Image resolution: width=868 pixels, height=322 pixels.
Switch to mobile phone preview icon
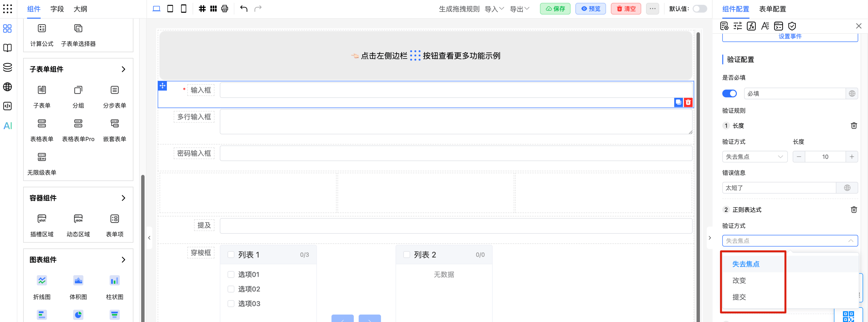pyautogui.click(x=184, y=9)
